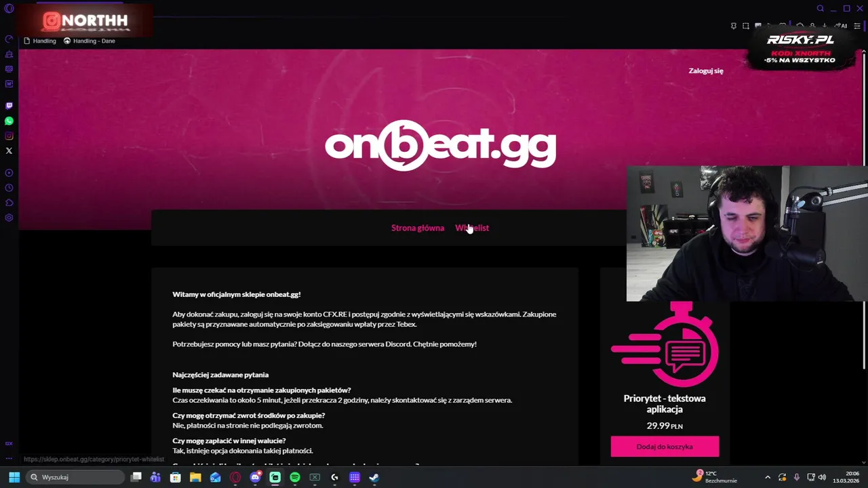This screenshot has width=868, height=488.
Task: Open Twitch in the Opera GX sidebar
Action: click(9, 106)
